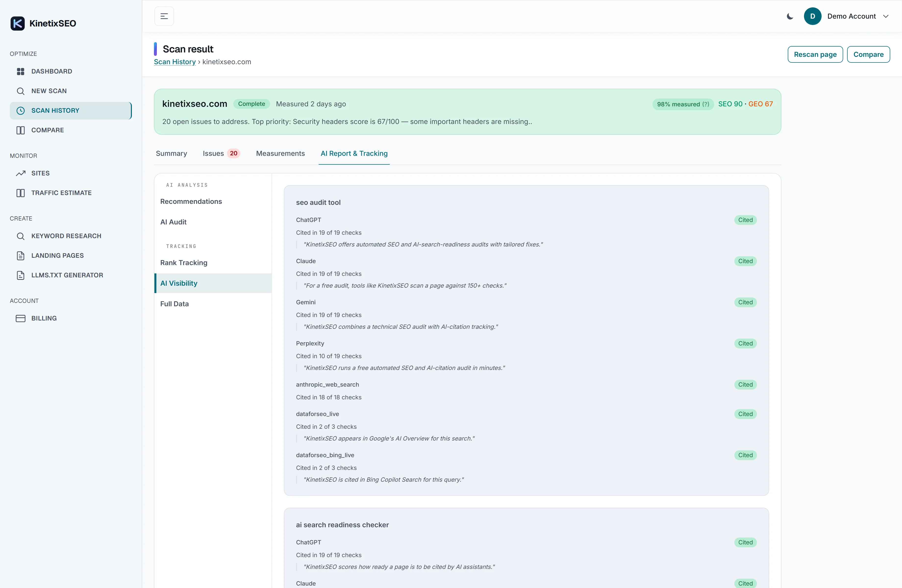Open the Measurements tab
This screenshot has height=588, width=902.
click(x=280, y=153)
